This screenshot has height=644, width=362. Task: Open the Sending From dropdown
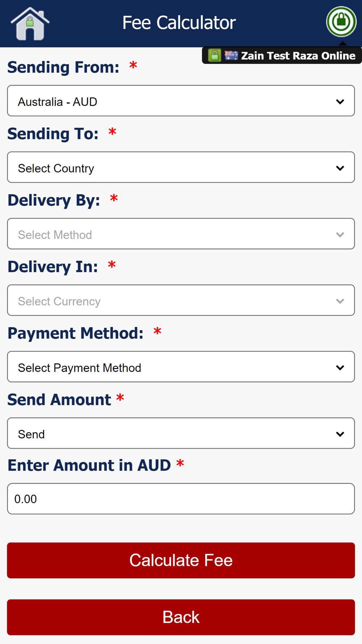[181, 101]
